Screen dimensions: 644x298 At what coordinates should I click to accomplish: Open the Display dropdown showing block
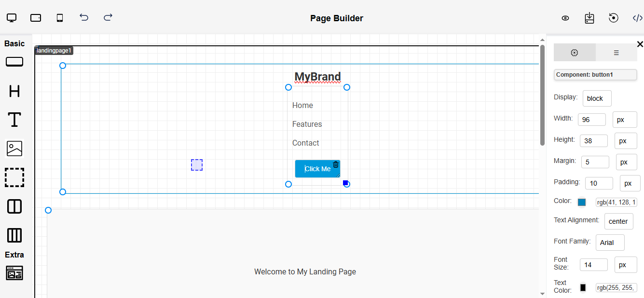click(x=597, y=98)
